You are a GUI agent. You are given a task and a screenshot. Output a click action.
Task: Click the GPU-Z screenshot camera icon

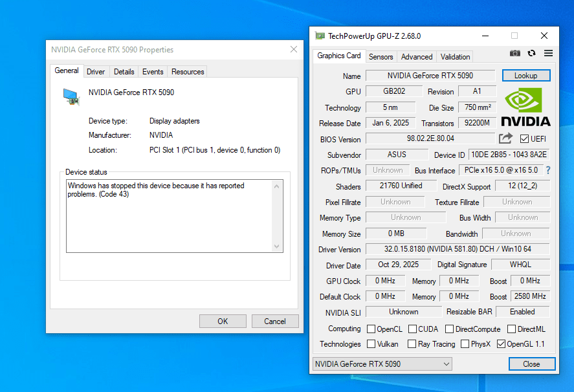pyautogui.click(x=514, y=54)
